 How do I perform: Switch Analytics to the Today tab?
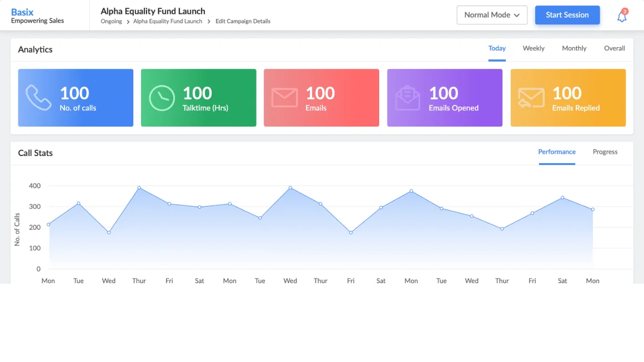pos(497,48)
